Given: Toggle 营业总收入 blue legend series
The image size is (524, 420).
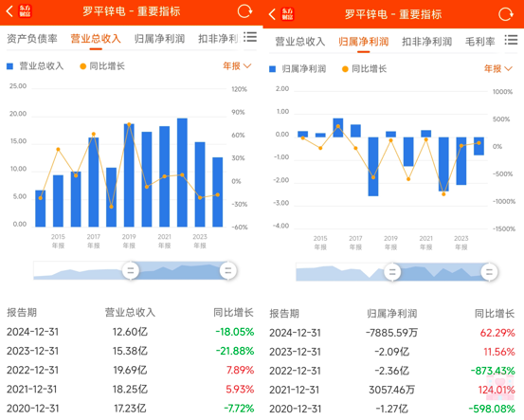Looking at the screenshot, I should (x=35, y=65).
